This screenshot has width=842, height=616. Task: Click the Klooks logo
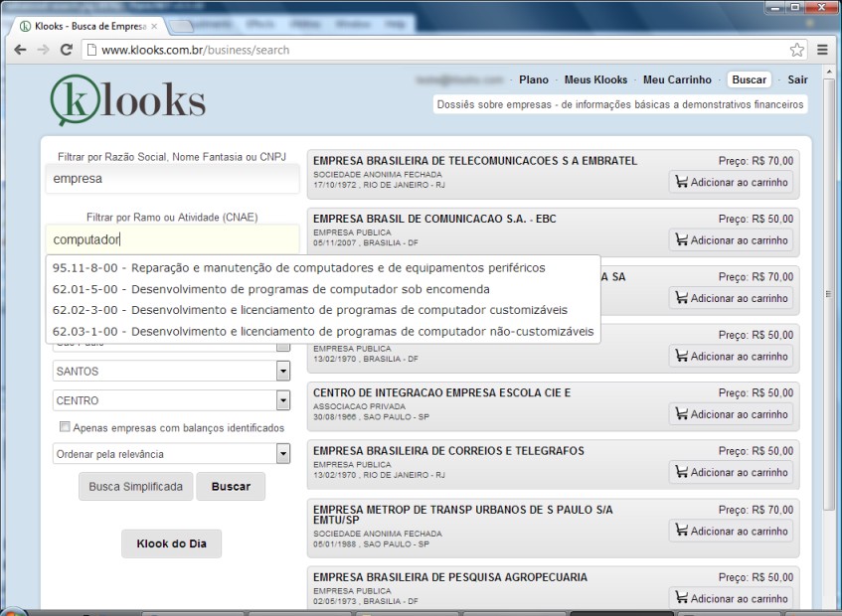pyautogui.click(x=128, y=100)
